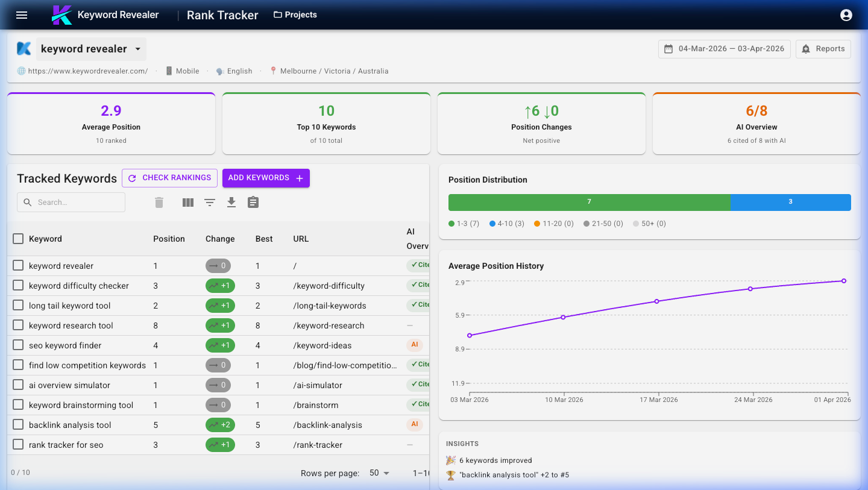Click the 0 change badge for ai overview simulator

219,385
